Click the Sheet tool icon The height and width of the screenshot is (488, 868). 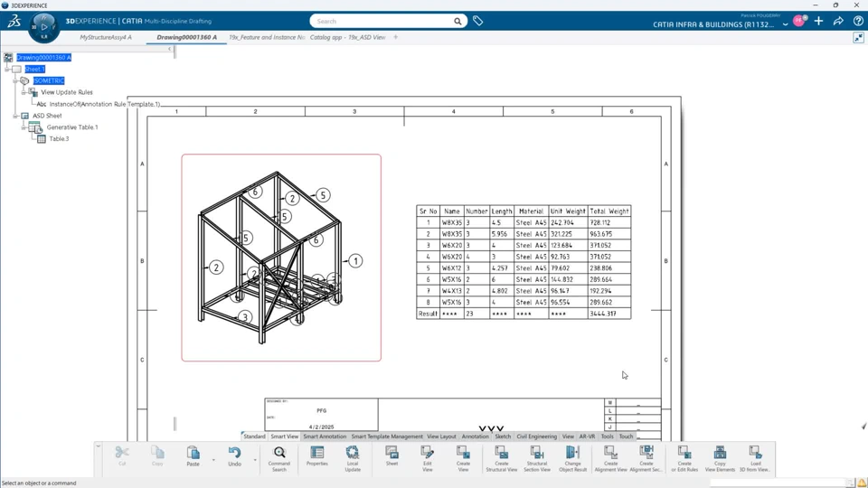pyautogui.click(x=392, y=453)
